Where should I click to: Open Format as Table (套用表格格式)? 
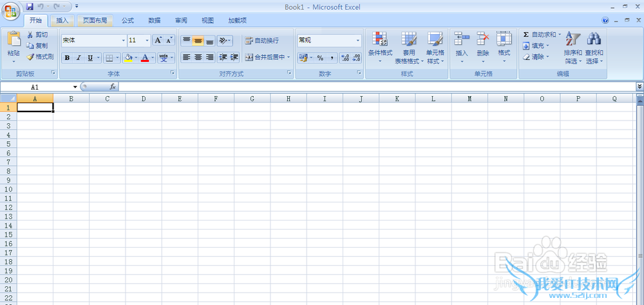tap(409, 48)
